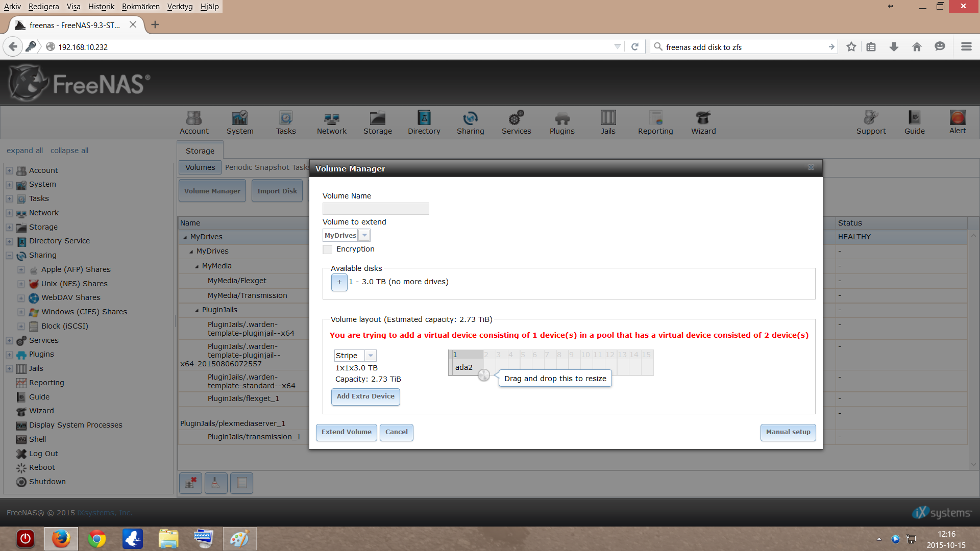980x551 pixels.
Task: Open Firefox downloads arrow icon
Action: coord(894,47)
